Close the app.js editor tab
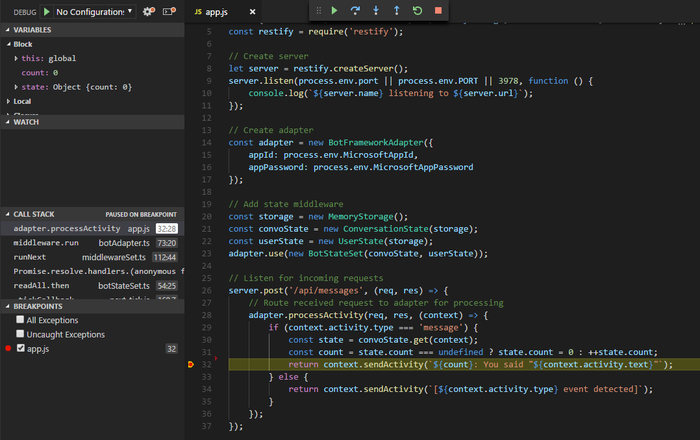 251,12
